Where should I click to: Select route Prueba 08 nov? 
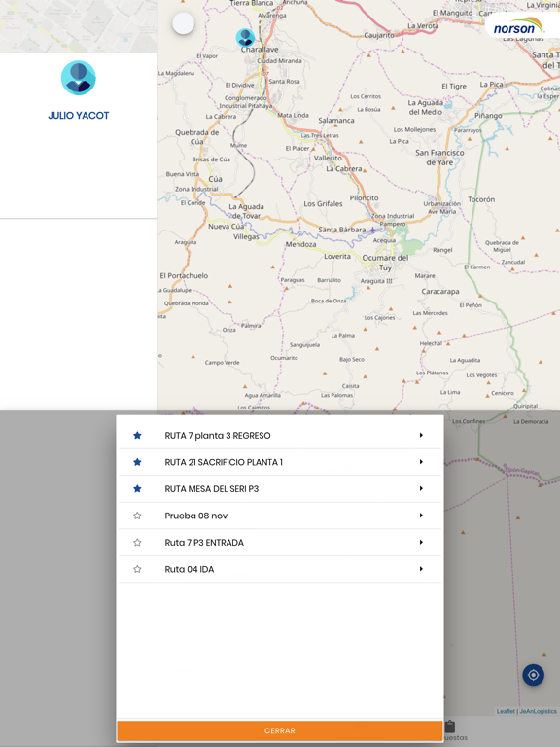280,516
